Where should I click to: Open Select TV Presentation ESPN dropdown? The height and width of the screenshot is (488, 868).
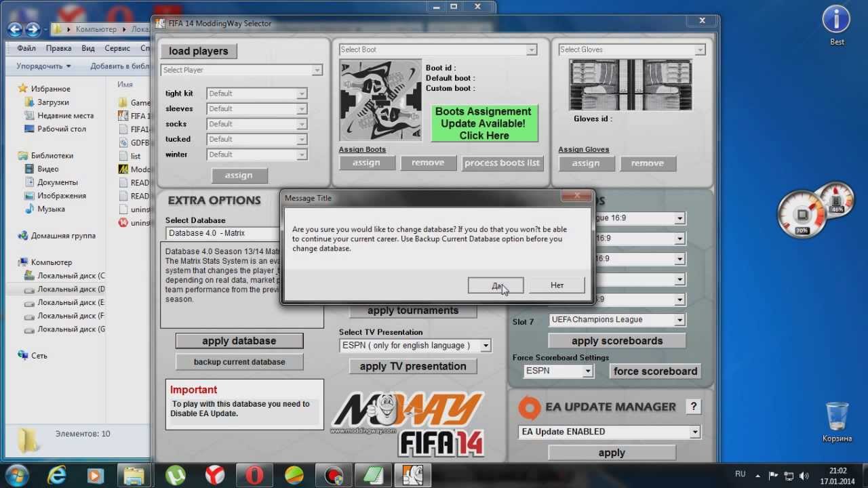pos(486,346)
